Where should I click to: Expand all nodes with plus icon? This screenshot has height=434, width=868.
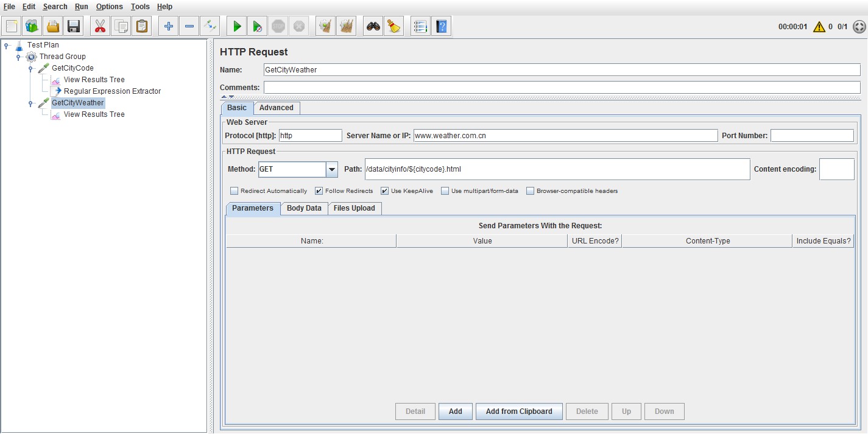click(x=169, y=26)
